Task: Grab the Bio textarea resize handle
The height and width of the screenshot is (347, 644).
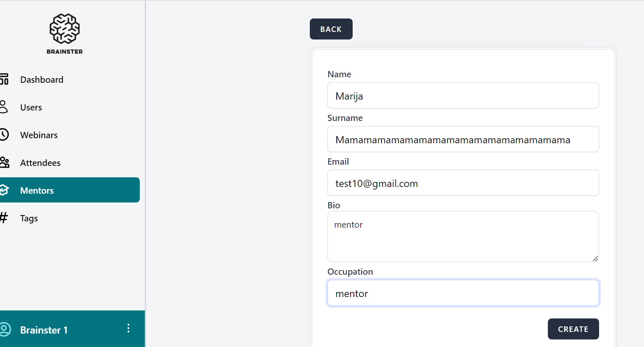Action: (x=595, y=259)
